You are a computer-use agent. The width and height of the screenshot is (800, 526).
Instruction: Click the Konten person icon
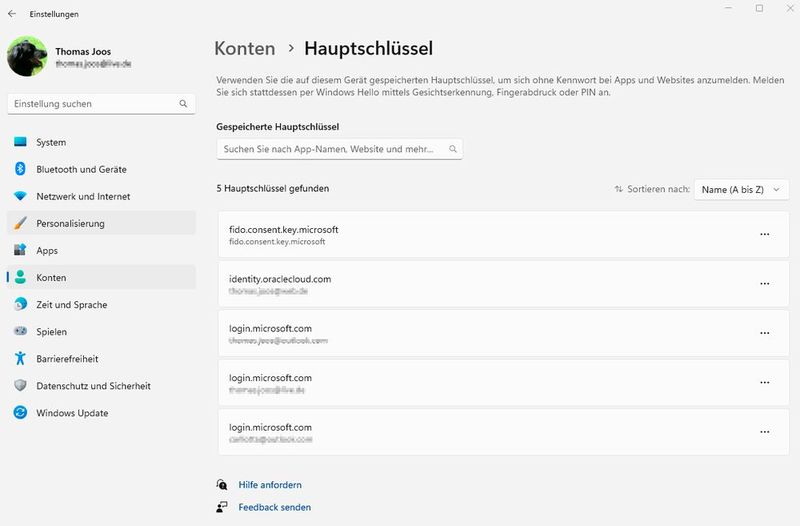pos(20,277)
